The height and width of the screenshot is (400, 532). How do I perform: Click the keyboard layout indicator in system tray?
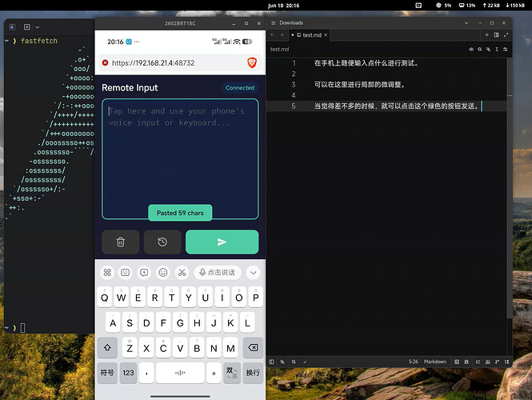click(418, 6)
